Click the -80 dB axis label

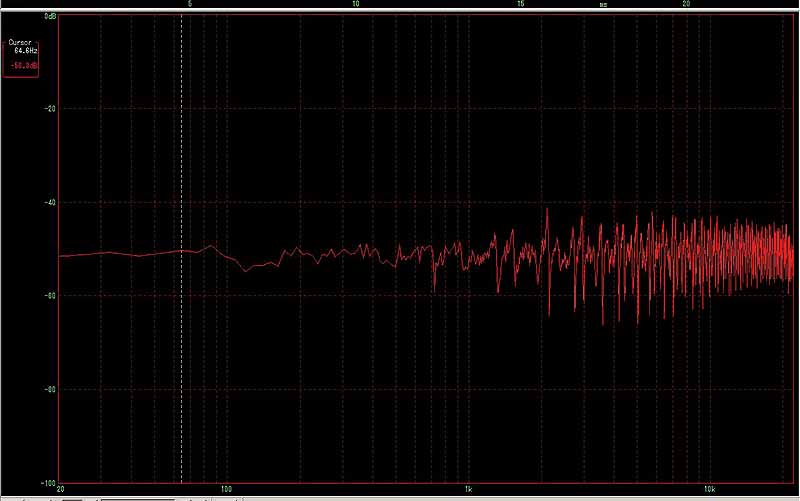click(48, 389)
